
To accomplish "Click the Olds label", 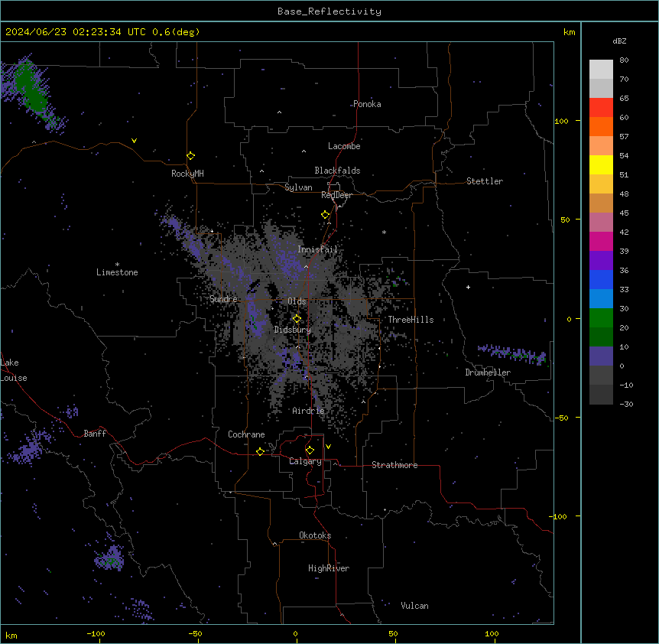I will [x=297, y=301].
